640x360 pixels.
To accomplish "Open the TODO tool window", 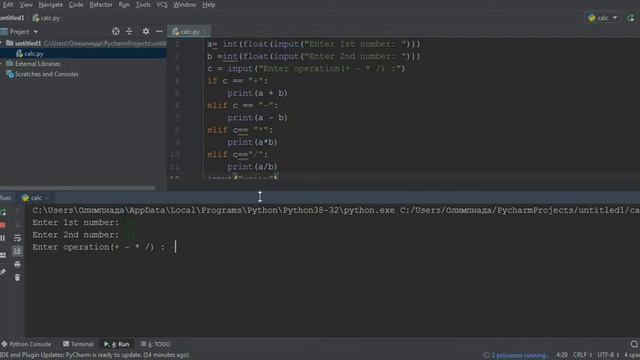I will tap(156, 344).
